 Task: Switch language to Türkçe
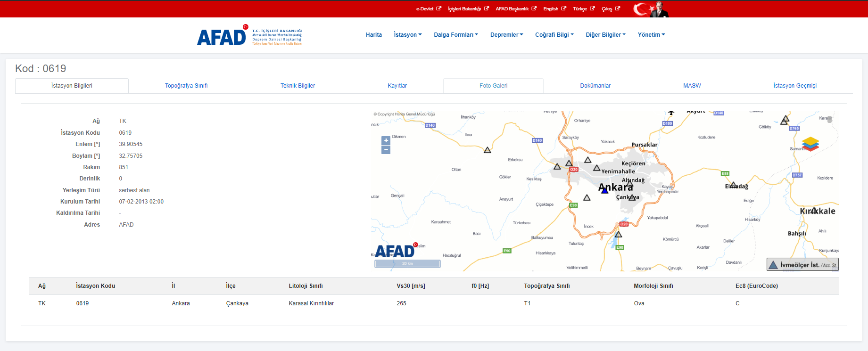(584, 9)
